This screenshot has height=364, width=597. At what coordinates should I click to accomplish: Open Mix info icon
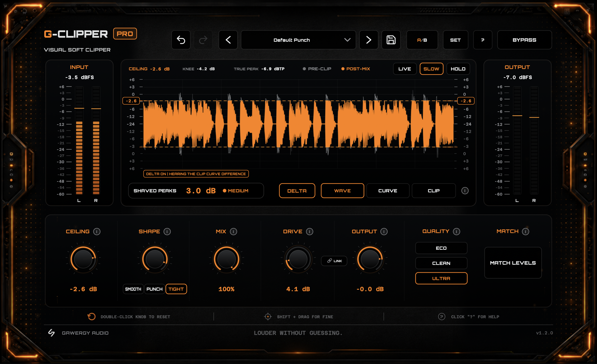tap(233, 232)
